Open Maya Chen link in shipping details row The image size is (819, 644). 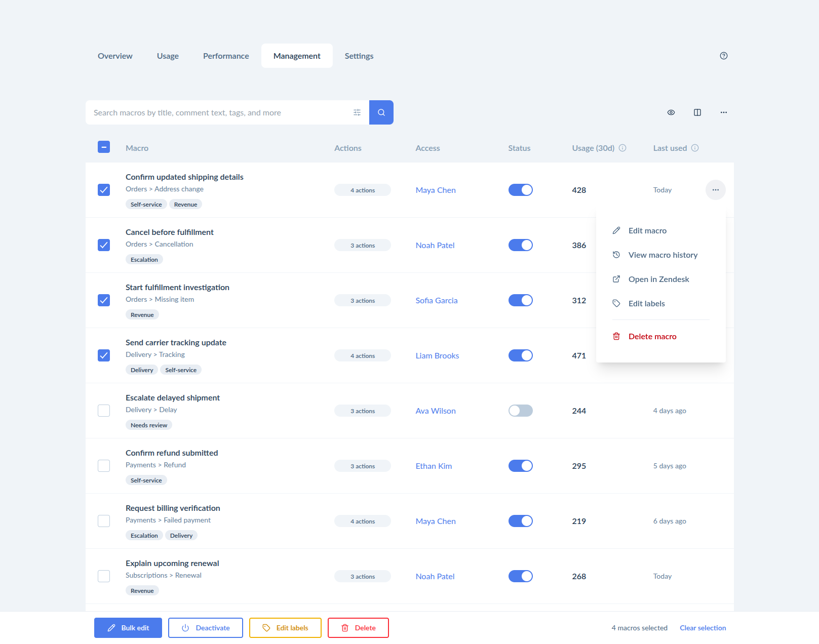tap(436, 190)
